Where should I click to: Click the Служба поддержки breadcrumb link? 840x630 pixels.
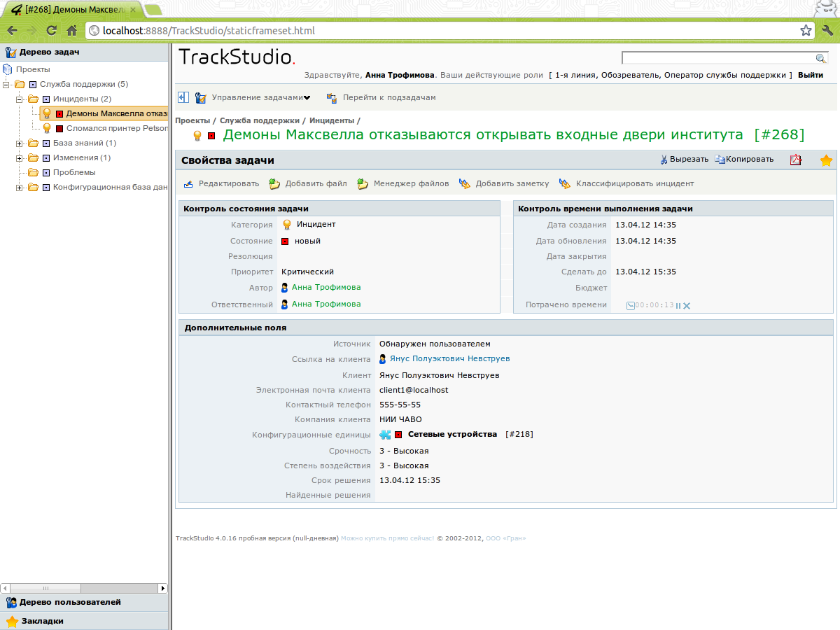point(259,120)
